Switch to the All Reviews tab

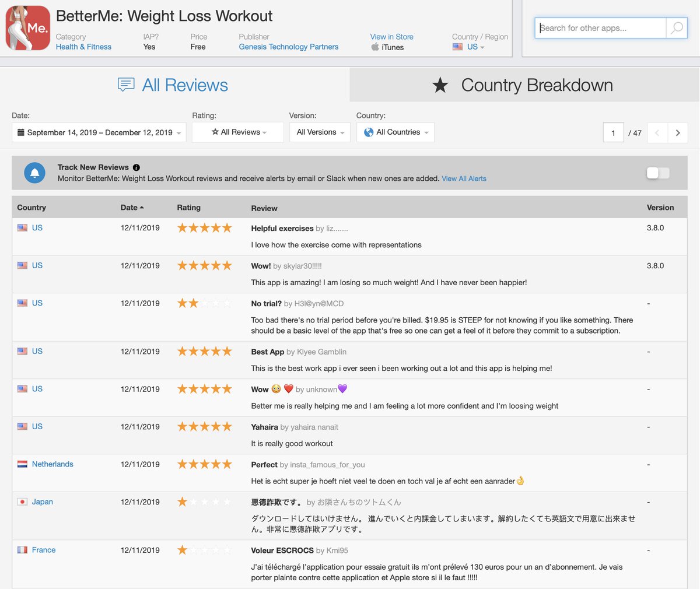[x=174, y=85]
